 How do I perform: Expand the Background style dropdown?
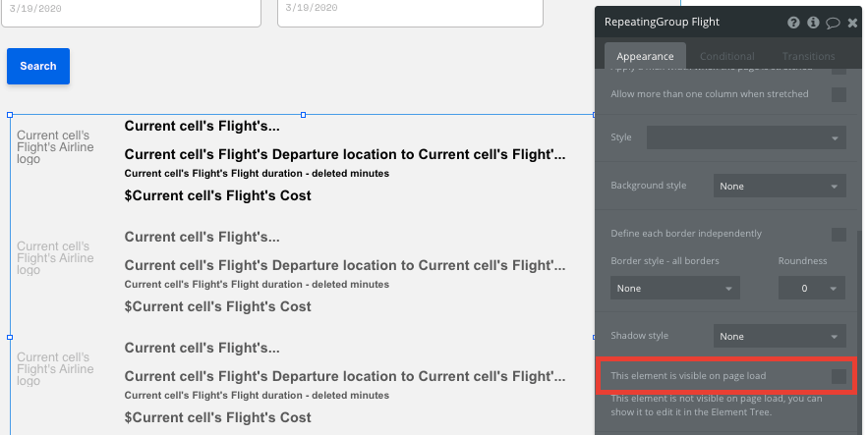780,187
